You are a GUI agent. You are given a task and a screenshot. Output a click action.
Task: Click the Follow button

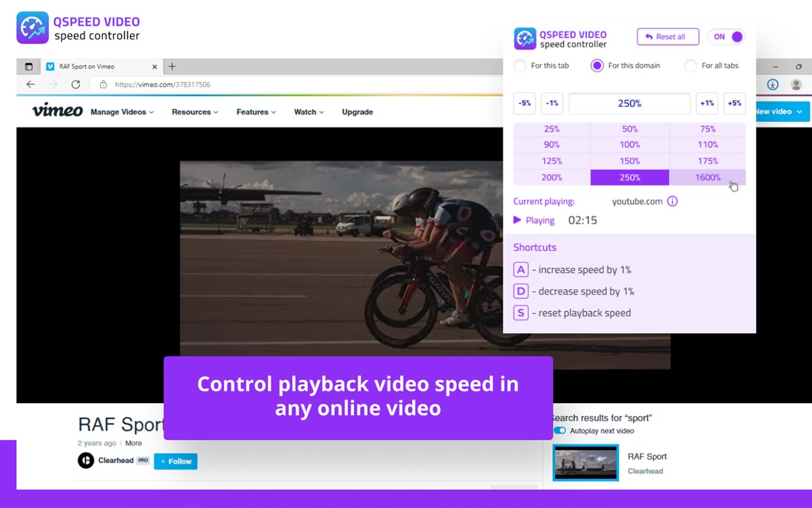click(x=175, y=461)
